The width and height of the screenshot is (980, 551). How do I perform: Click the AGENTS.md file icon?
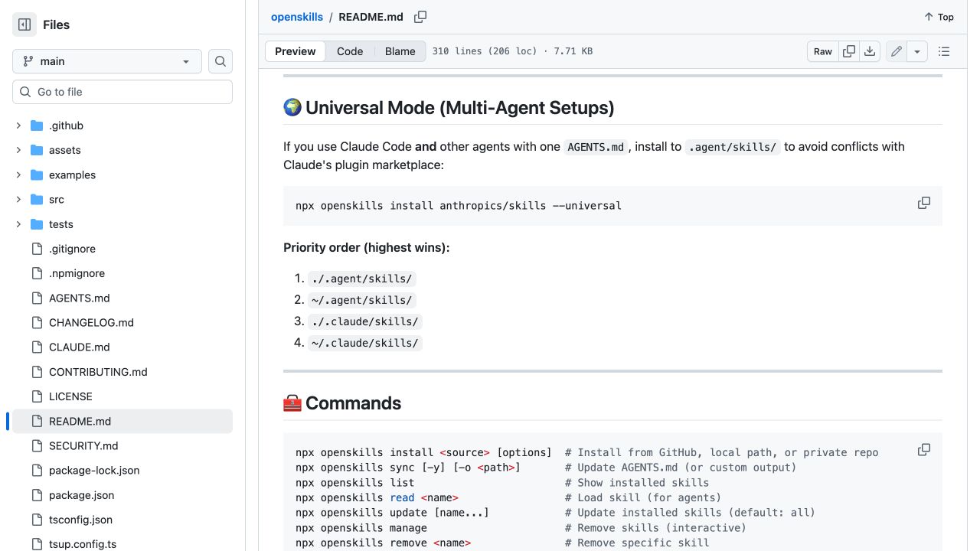[37, 298]
